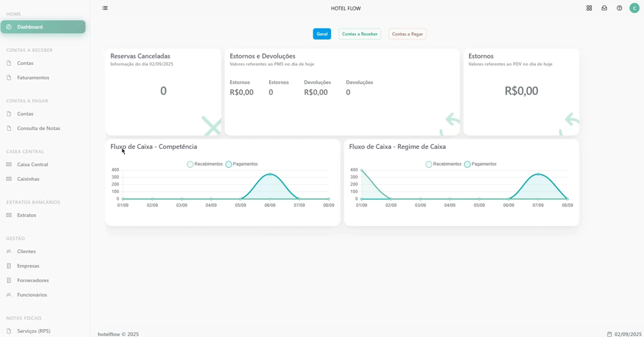Click the Fluxo de Caixa - Competência heading

click(154, 147)
